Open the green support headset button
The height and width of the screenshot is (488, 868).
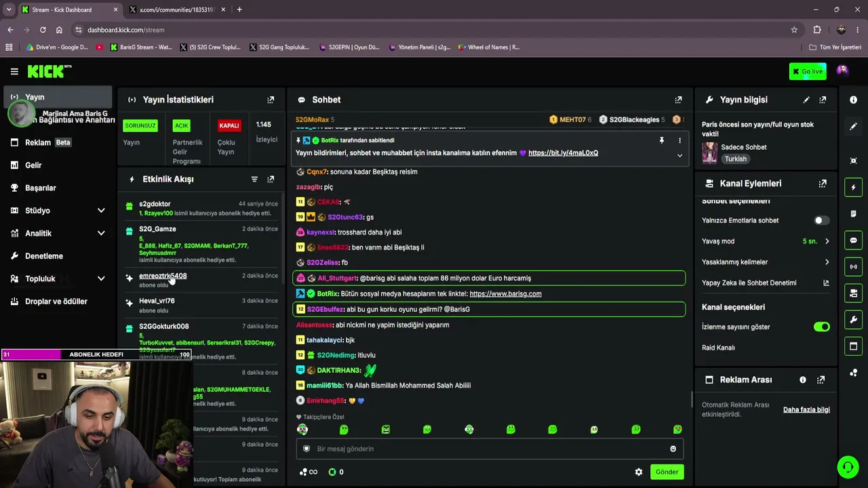(848, 467)
